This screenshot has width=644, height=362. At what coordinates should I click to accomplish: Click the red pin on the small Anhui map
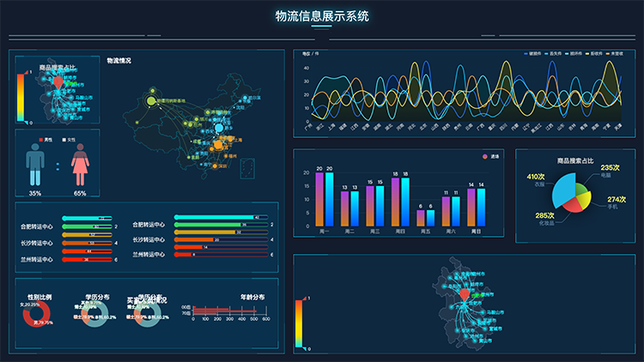58,82
